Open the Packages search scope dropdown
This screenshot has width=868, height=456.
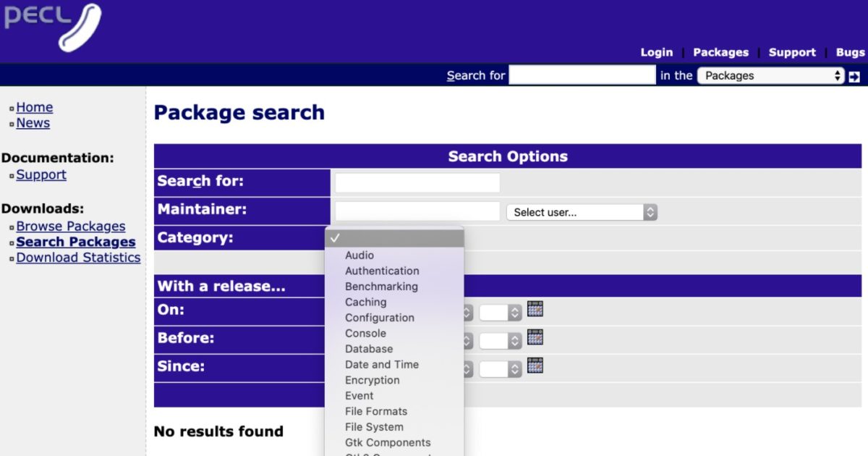click(770, 76)
